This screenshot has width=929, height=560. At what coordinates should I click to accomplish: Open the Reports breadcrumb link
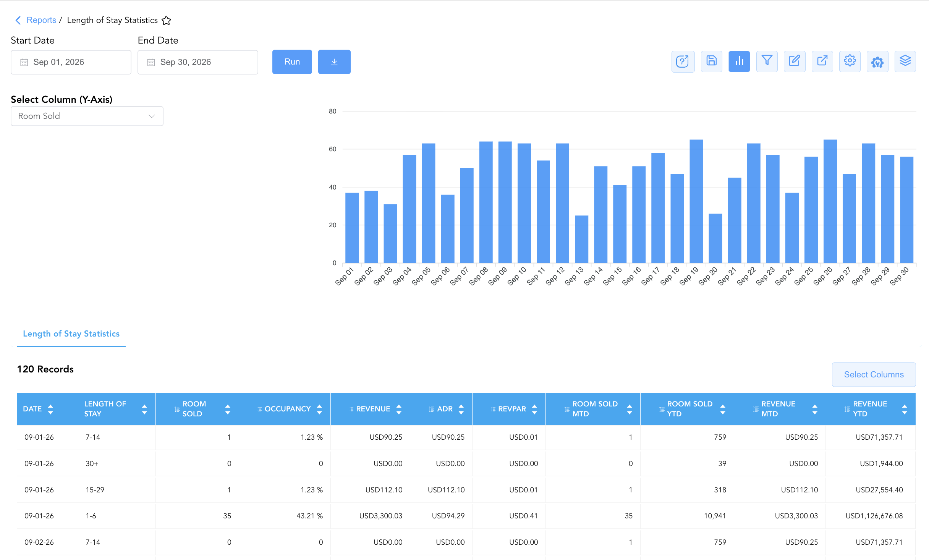[41, 20]
